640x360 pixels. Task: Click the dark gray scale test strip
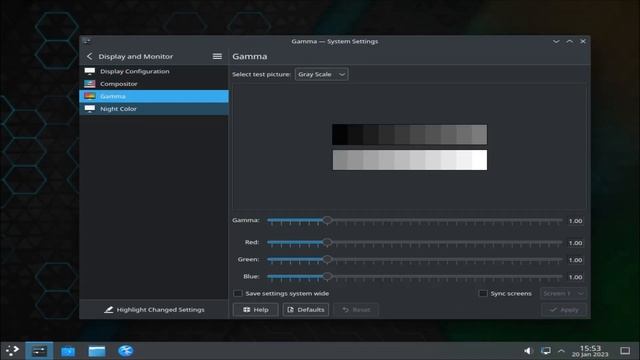(x=409, y=135)
